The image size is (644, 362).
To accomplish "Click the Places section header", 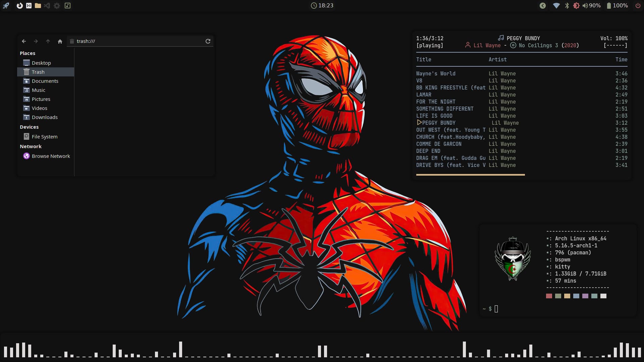I will (28, 53).
